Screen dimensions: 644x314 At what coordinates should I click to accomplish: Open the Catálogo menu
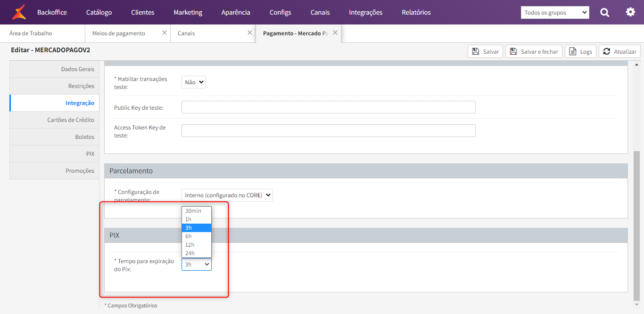pos(99,12)
